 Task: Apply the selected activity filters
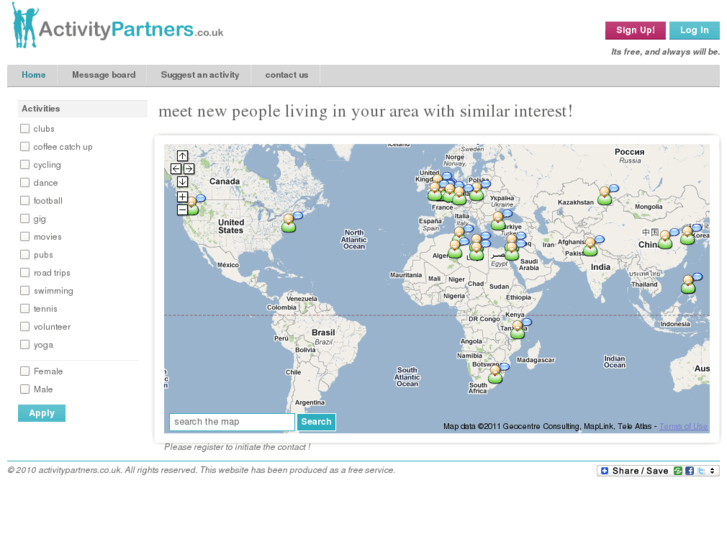(x=42, y=413)
